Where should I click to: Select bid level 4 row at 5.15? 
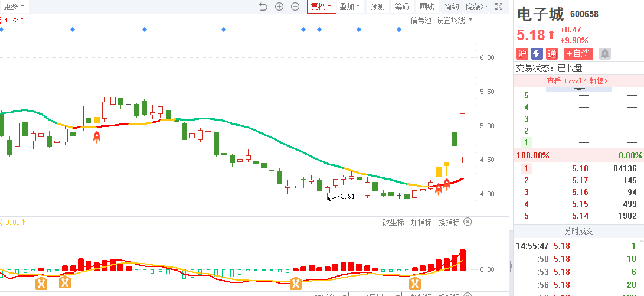tap(578, 204)
